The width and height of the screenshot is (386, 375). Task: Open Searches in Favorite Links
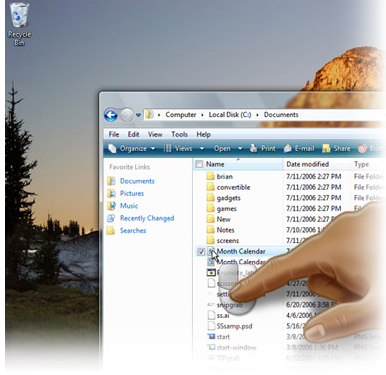click(x=133, y=230)
